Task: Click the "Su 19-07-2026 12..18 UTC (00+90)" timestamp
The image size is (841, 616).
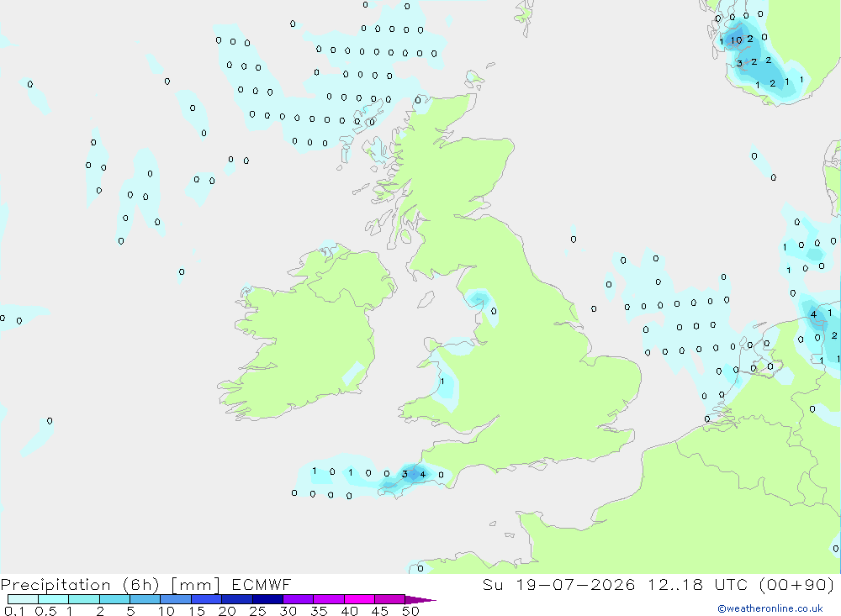Action: [659, 585]
